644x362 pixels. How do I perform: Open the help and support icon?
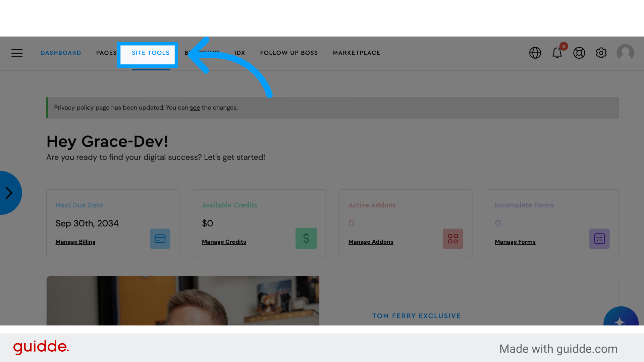[579, 53]
